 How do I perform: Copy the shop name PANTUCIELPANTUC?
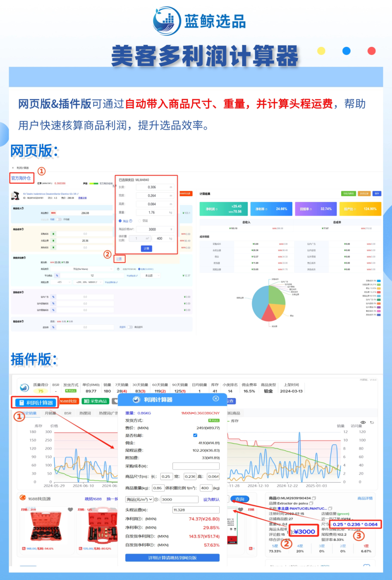pos(330,508)
